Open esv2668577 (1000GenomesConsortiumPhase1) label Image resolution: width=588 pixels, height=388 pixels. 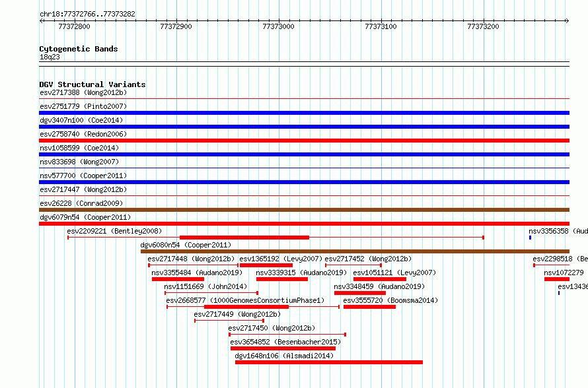point(245,300)
